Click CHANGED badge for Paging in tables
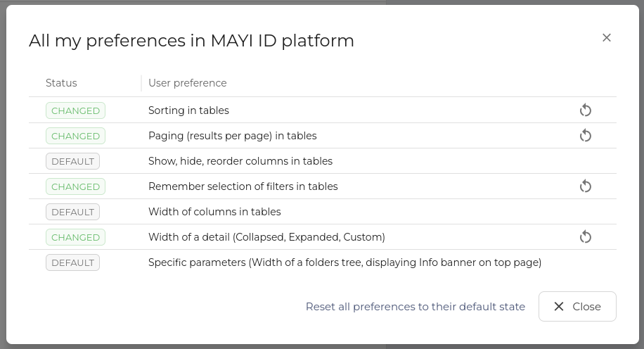This screenshot has height=349, width=644. [75, 136]
